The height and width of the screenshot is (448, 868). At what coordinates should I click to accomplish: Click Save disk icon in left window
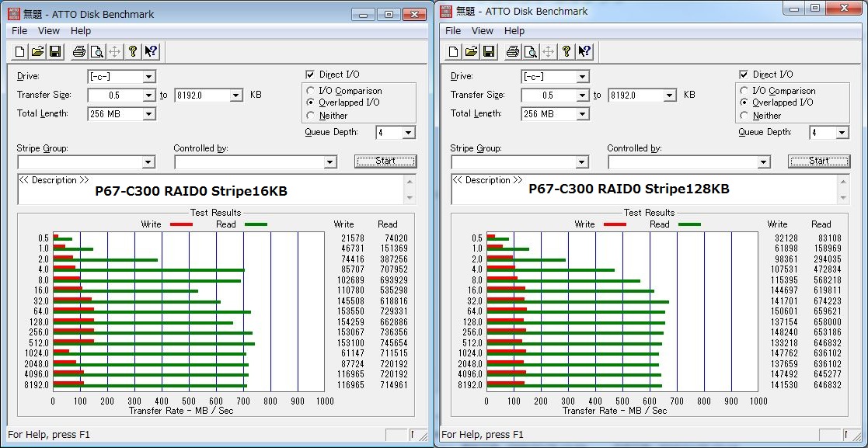[x=55, y=52]
